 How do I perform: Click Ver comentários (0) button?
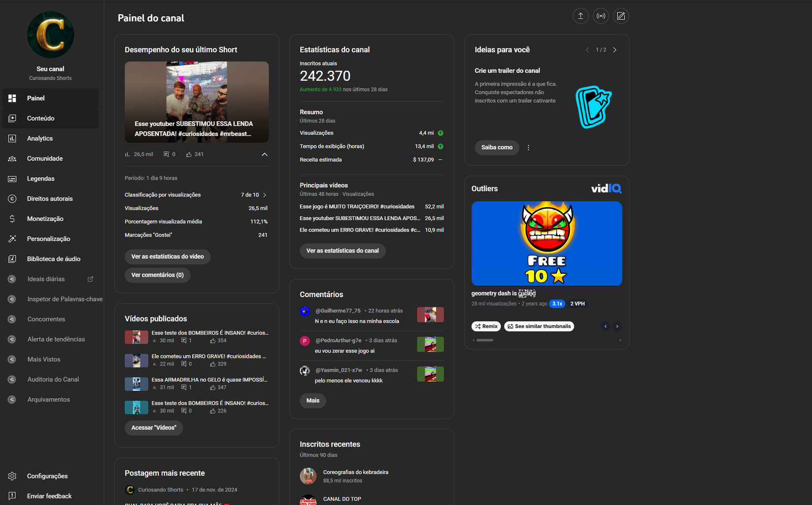[157, 275]
